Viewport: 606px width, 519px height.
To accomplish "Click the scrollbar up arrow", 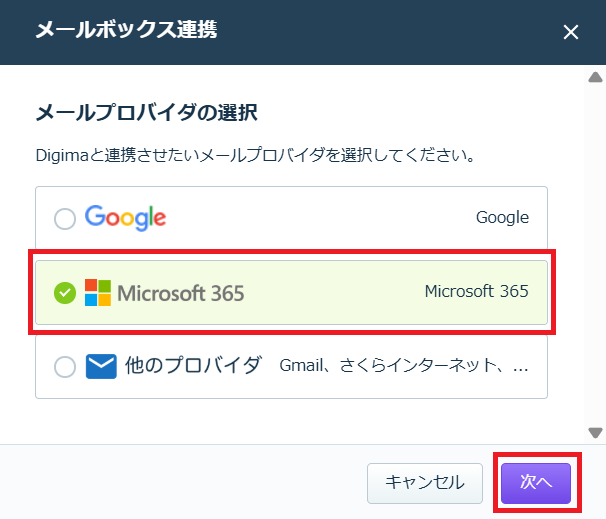I will pos(595,77).
